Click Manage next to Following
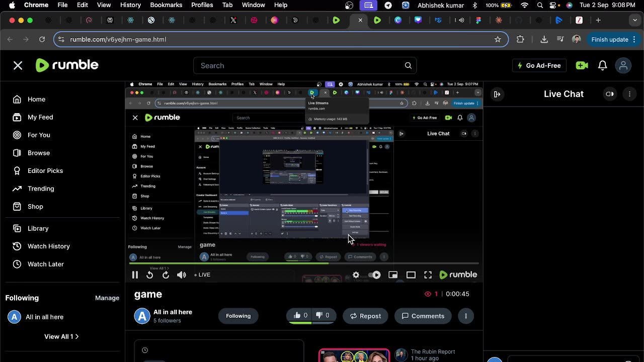The height and width of the screenshot is (362, 644). (107, 298)
